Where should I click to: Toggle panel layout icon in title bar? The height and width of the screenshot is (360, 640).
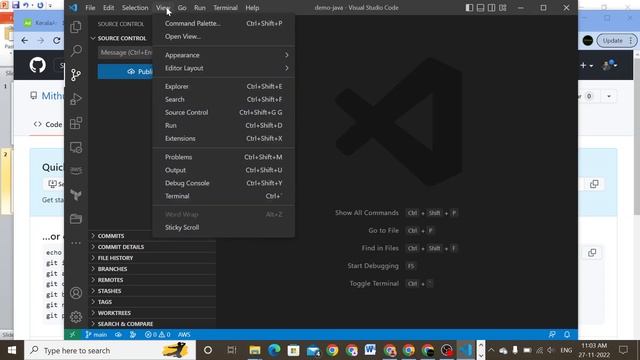click(x=480, y=7)
